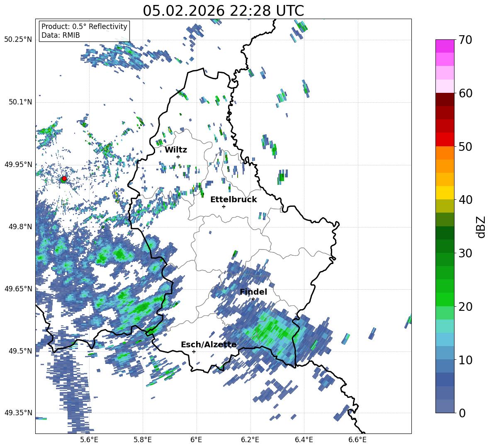Click the Ettelbruck station cross marker

click(224, 206)
